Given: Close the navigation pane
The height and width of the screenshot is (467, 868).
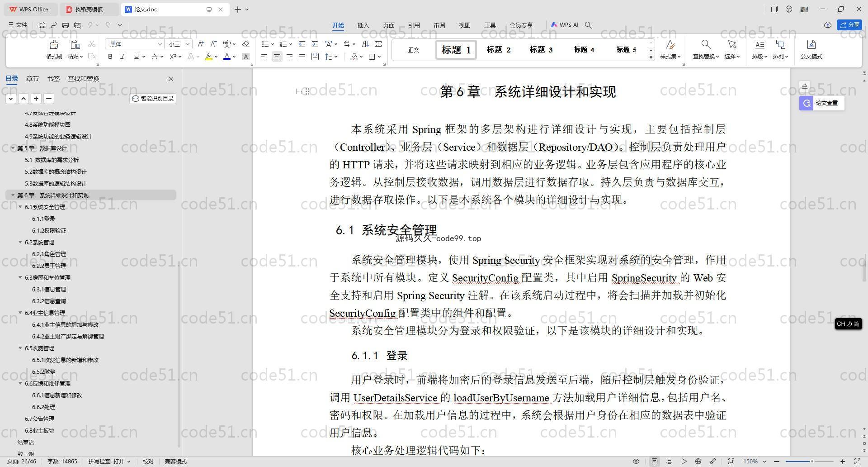Looking at the screenshot, I should click(171, 79).
